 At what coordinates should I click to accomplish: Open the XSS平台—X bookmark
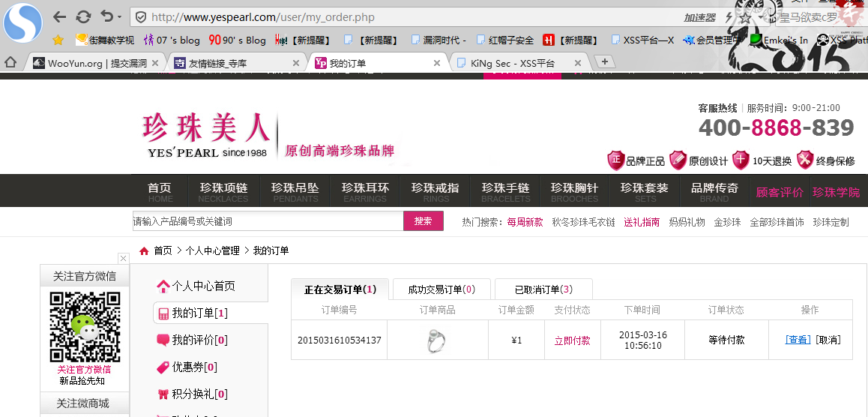pos(642,40)
